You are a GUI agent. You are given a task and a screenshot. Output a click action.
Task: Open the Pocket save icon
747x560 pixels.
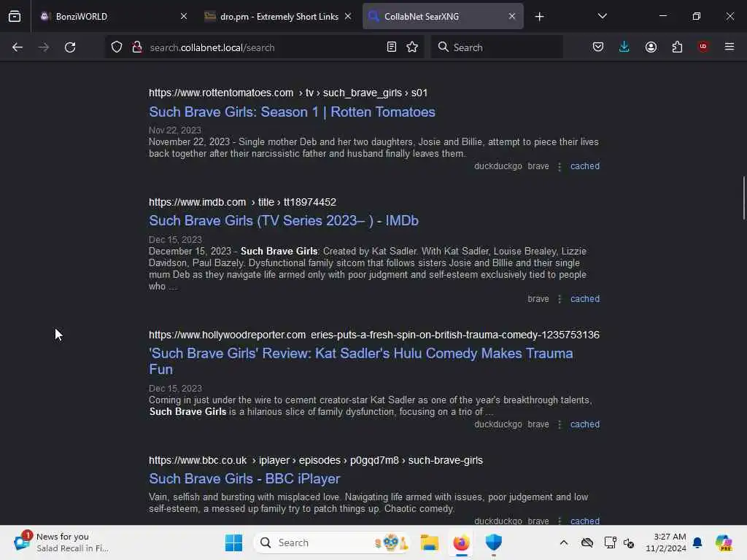pos(598,47)
